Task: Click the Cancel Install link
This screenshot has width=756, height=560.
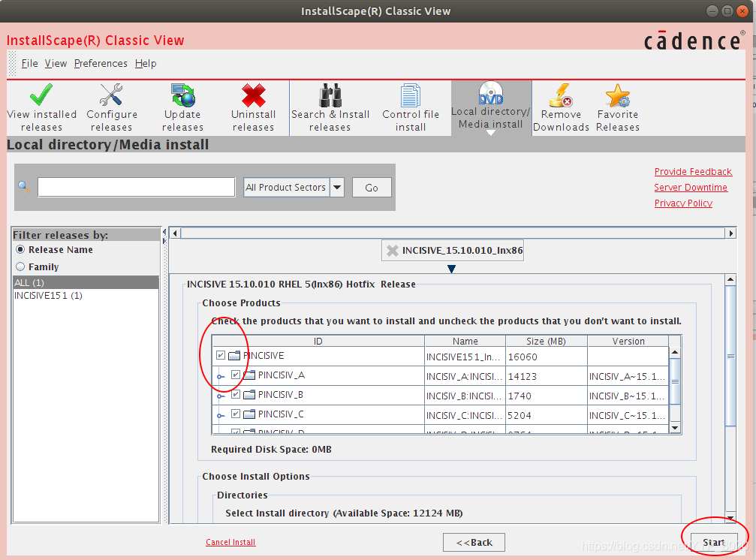Action: click(x=230, y=542)
